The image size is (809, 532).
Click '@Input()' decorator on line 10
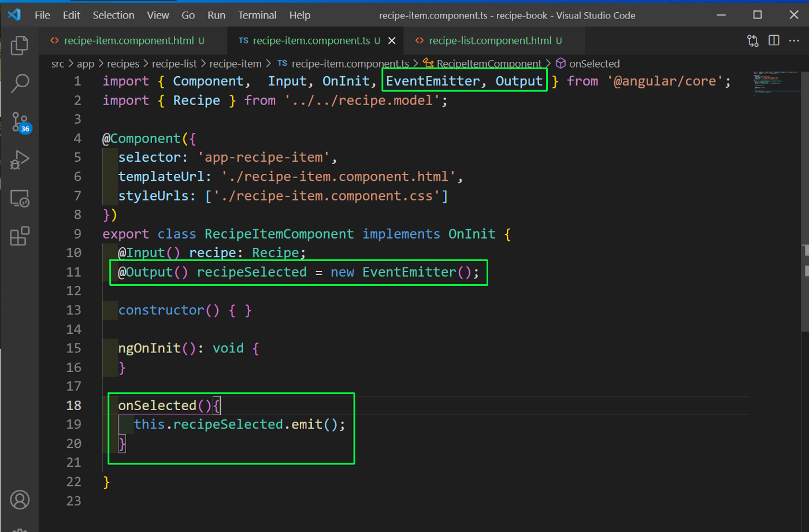point(149,253)
